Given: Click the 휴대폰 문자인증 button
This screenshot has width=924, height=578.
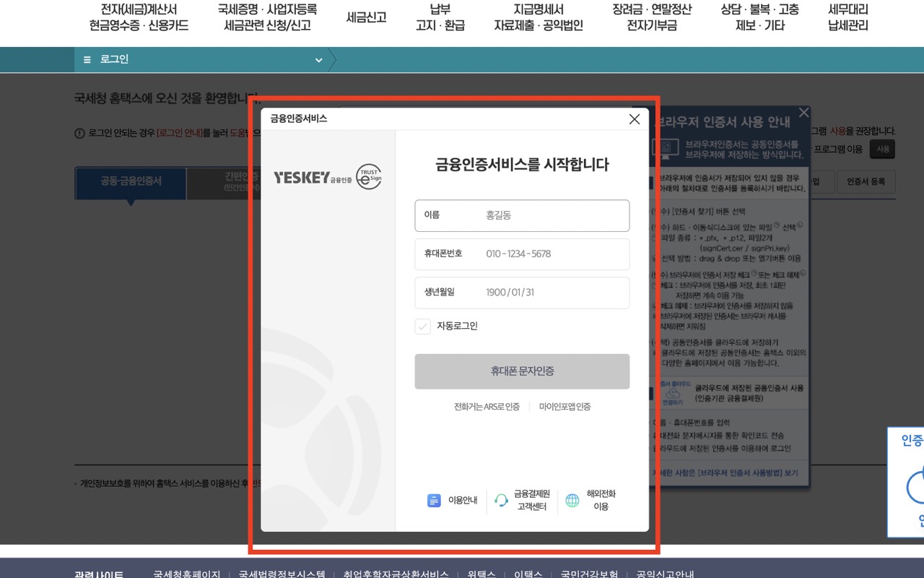Looking at the screenshot, I should (522, 371).
